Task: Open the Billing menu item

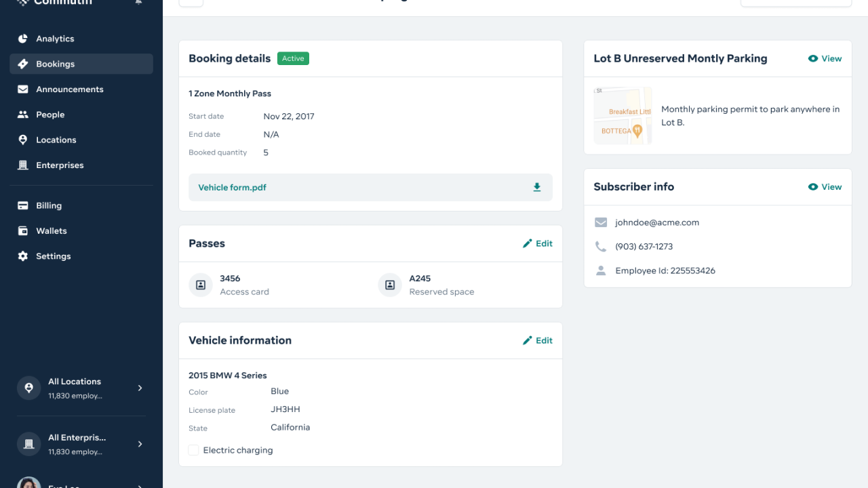Action: point(49,205)
